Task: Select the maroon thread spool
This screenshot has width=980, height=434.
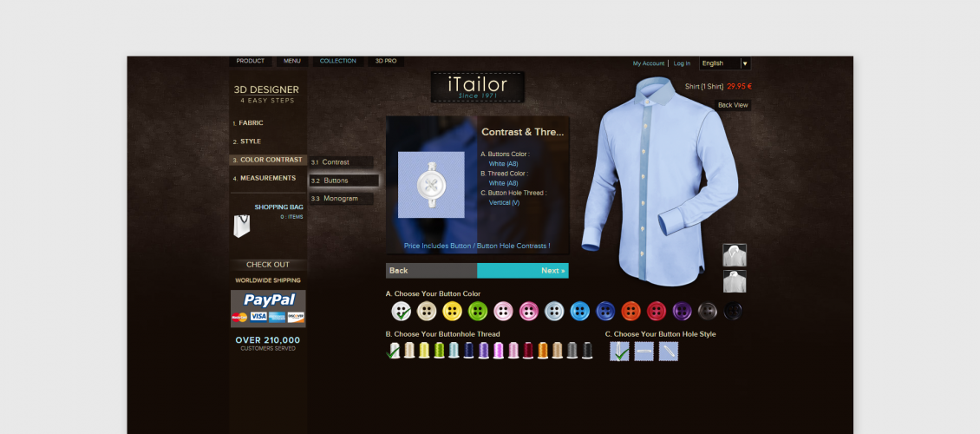Action: click(528, 350)
